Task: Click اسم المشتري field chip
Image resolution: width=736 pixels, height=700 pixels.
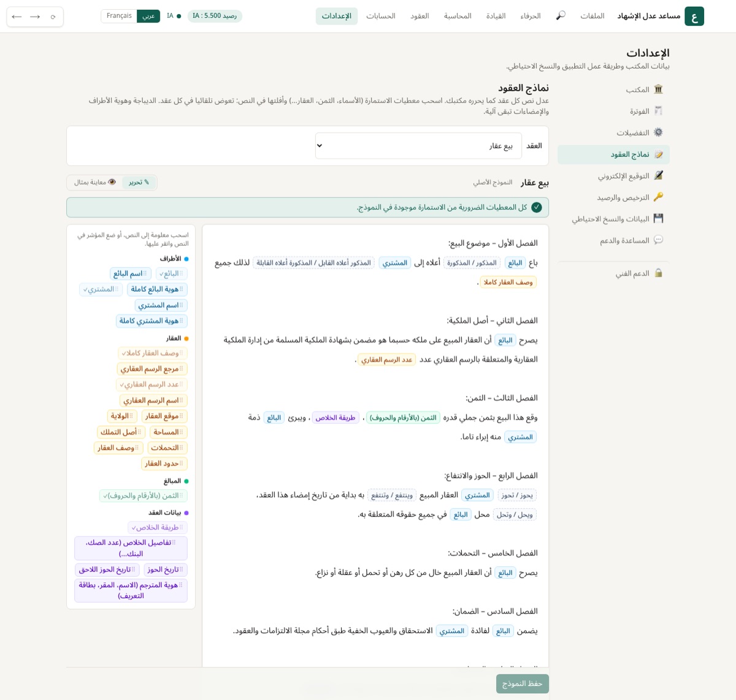Action: click(x=161, y=305)
